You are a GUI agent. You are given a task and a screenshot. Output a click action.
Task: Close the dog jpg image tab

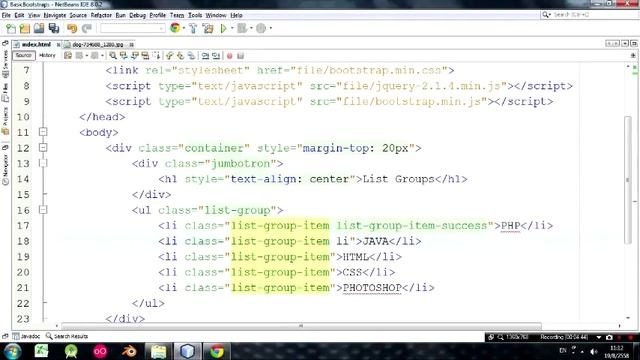[x=131, y=44]
